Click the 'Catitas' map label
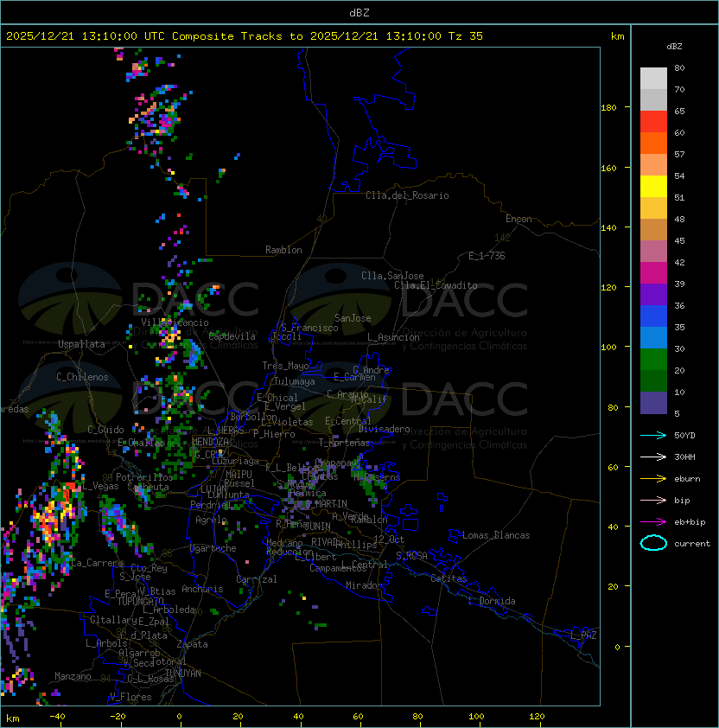Screen dimensions: 719x728 [449, 578]
